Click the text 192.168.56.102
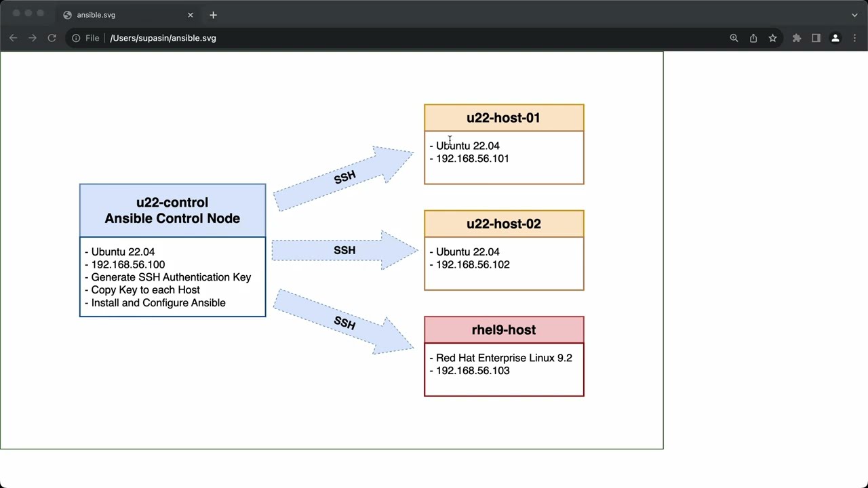The image size is (868, 488). click(473, 264)
